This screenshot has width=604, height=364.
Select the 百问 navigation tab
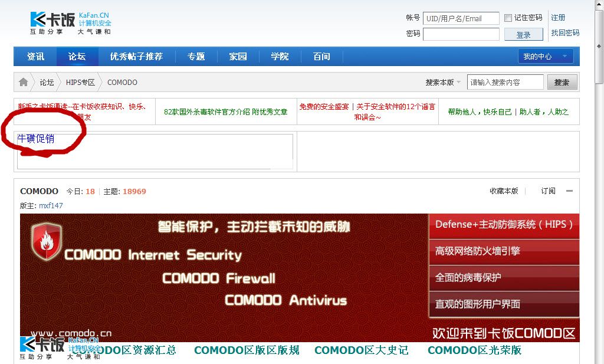pos(321,56)
